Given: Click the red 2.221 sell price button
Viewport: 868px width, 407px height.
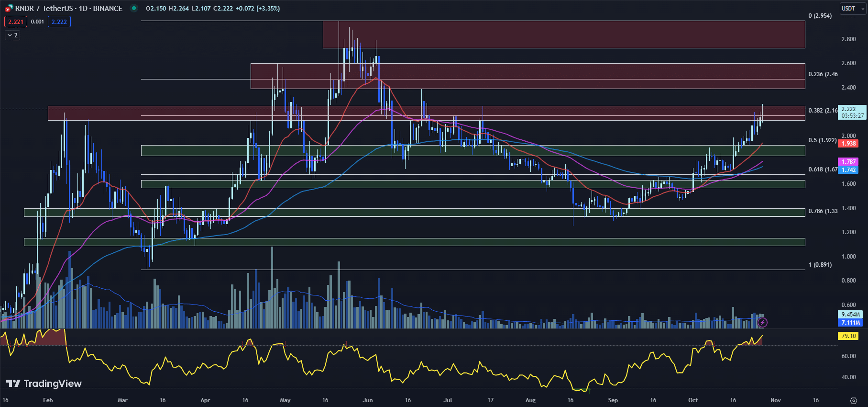Looking at the screenshot, I should tap(16, 22).
